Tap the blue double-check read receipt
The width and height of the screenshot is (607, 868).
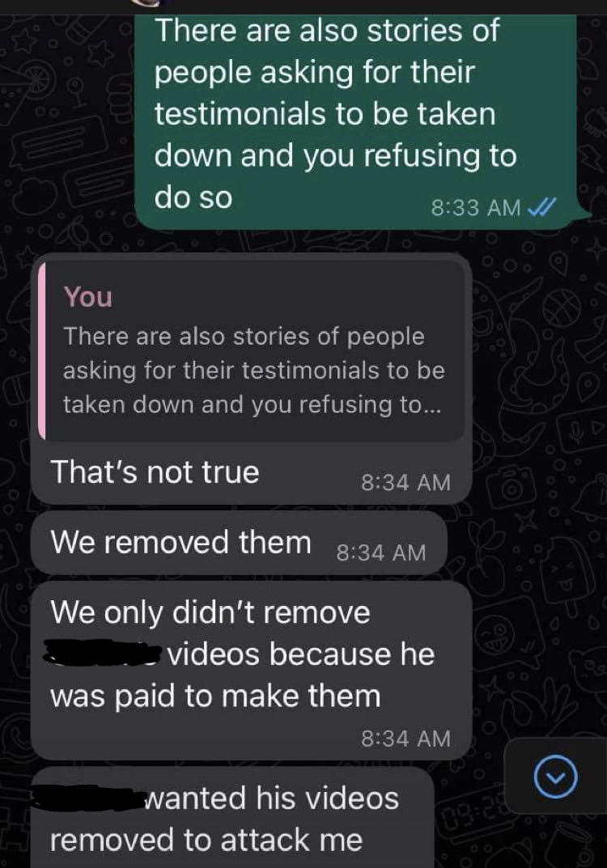pos(541,207)
